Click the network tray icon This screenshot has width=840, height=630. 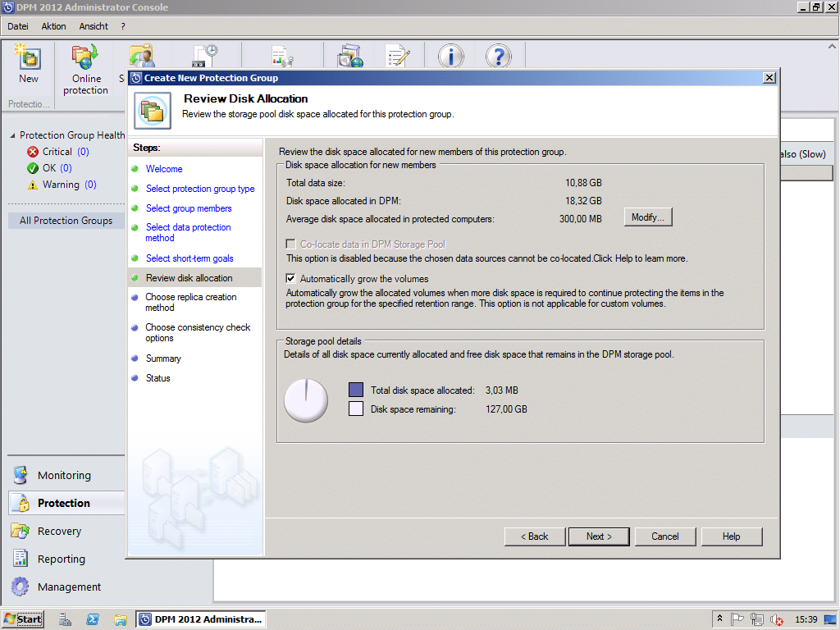pyautogui.click(x=756, y=619)
